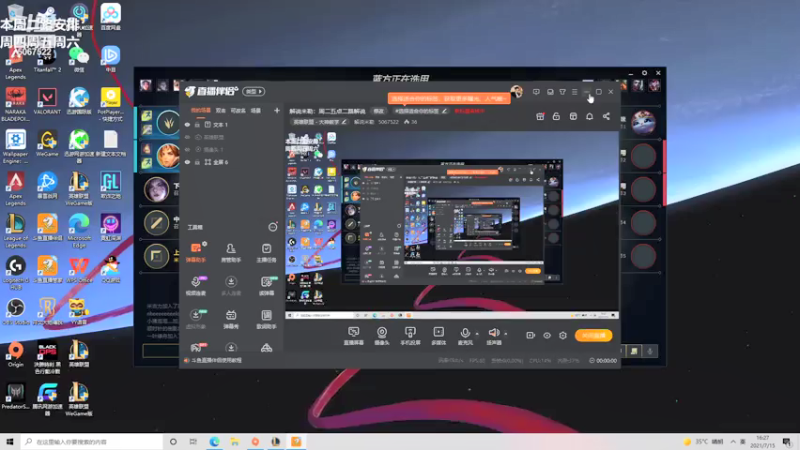
Task: Click the 多人连麦 download tool icon
Action: [x=231, y=285]
